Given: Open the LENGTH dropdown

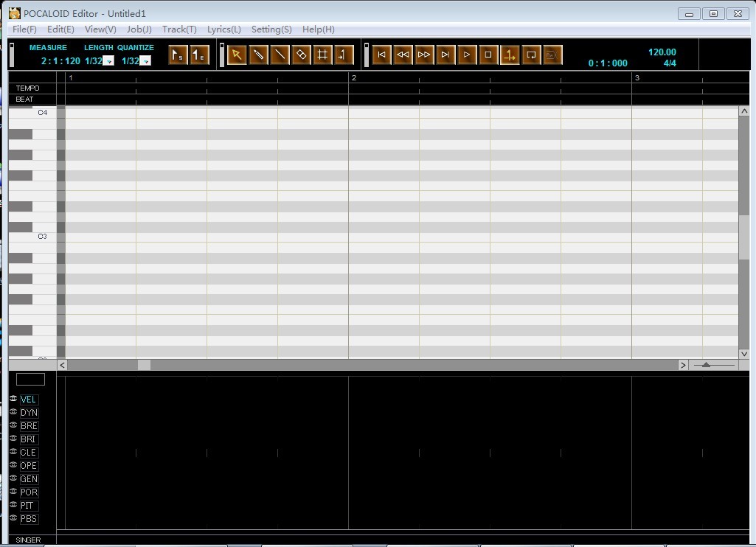Looking at the screenshot, I should click(x=109, y=61).
